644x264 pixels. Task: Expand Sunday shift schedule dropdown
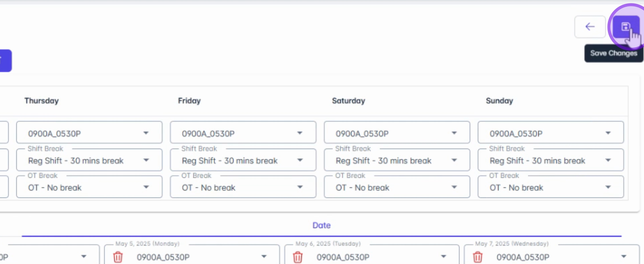pyautogui.click(x=608, y=133)
